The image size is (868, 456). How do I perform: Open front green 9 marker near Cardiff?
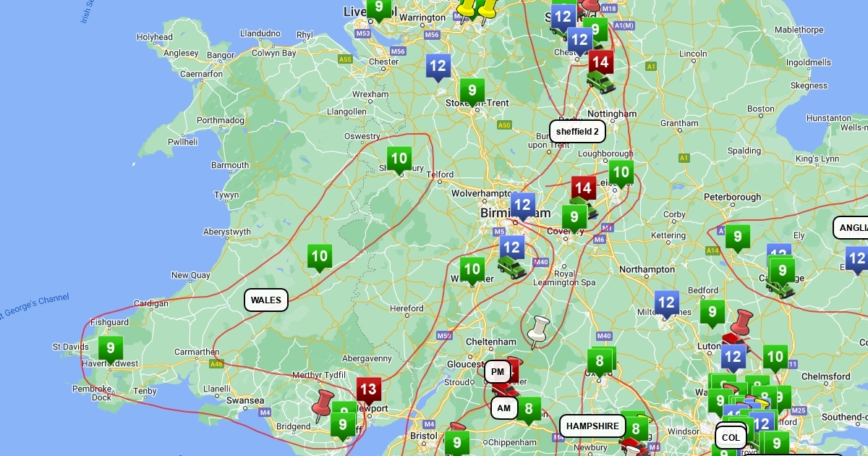[342, 426]
